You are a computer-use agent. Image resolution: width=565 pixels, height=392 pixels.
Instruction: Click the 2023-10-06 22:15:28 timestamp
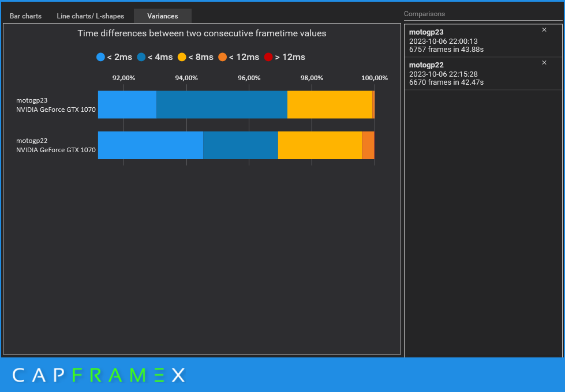pyautogui.click(x=443, y=74)
